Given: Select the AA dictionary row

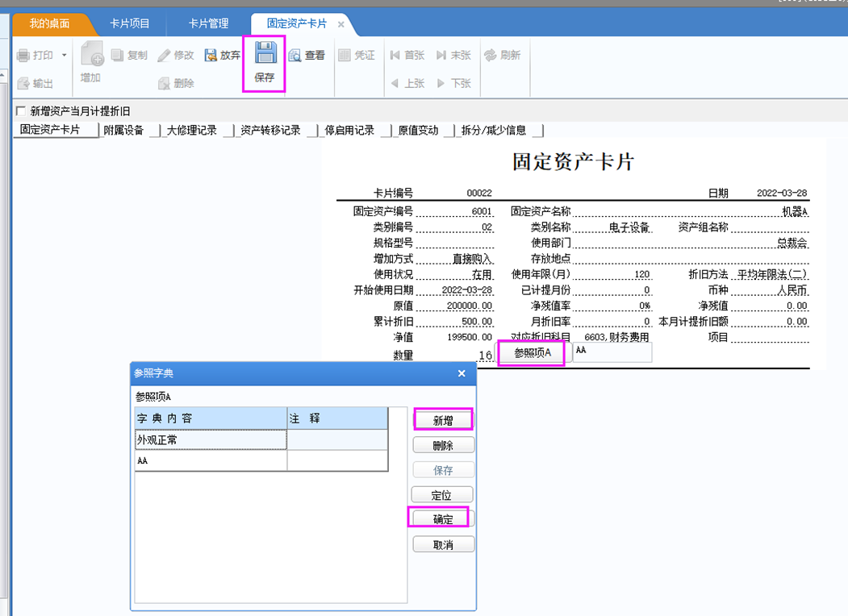Looking at the screenshot, I should pos(261,460).
